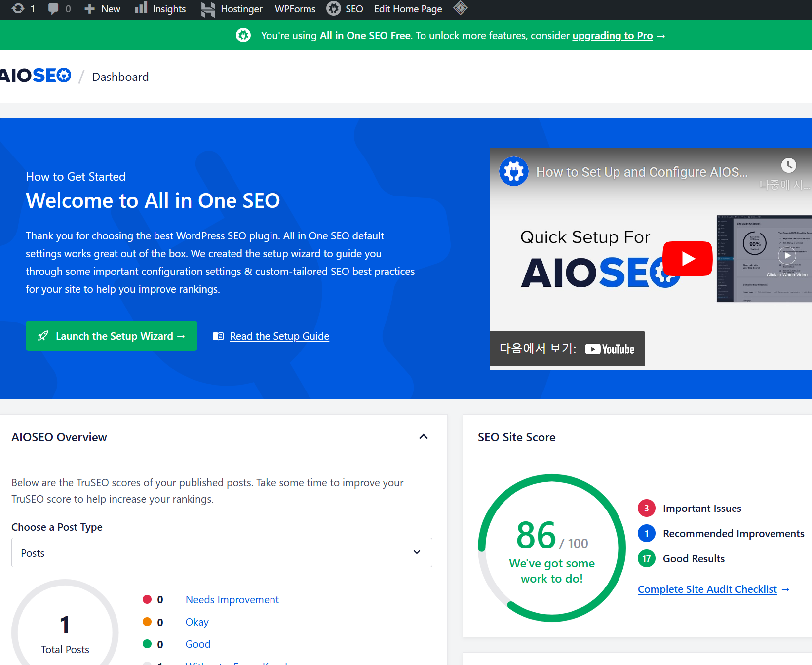Open the comments bubble icon in admin bar
This screenshot has width=812, height=665.
53,9
